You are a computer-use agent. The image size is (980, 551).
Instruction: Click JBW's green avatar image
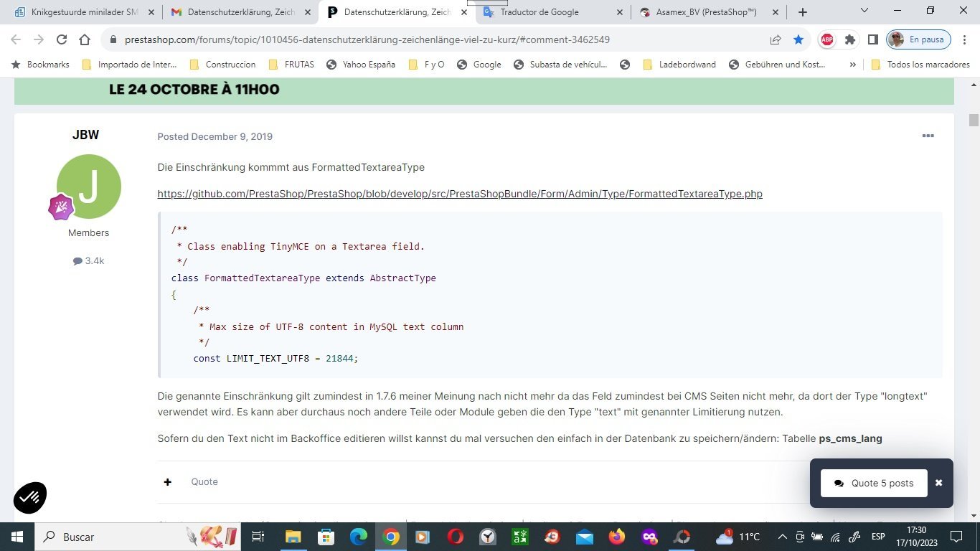(89, 187)
